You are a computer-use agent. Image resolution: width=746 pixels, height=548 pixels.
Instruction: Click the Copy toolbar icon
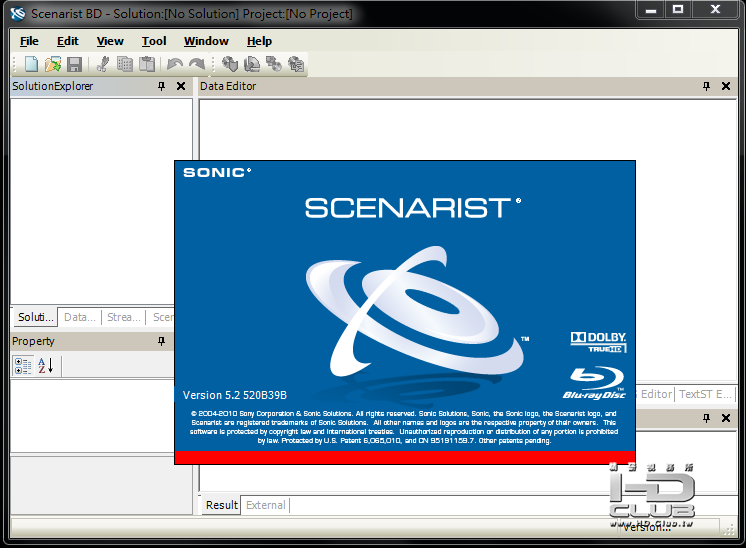(125, 64)
